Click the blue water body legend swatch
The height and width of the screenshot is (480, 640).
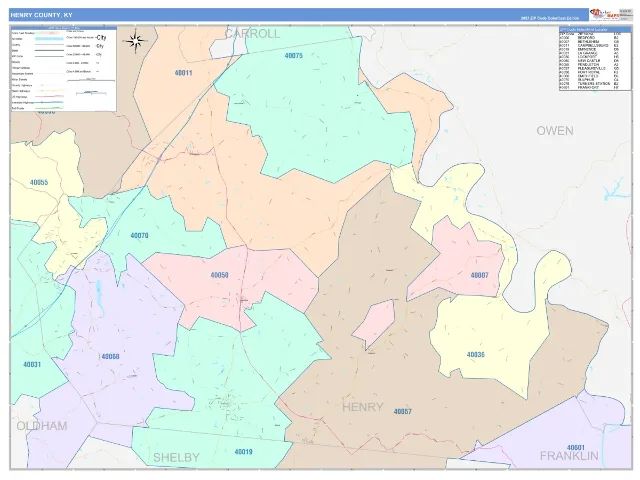tap(49, 38)
